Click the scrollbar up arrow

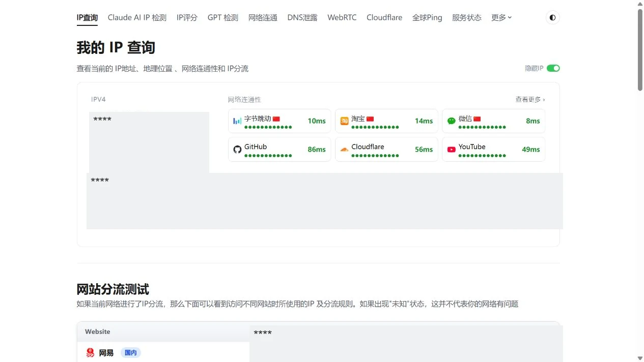tap(640, 4)
